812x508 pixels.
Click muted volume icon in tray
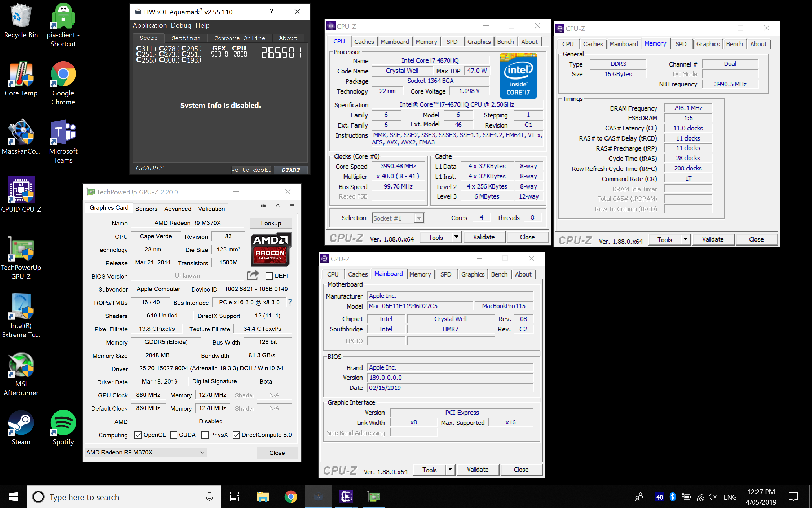713,497
